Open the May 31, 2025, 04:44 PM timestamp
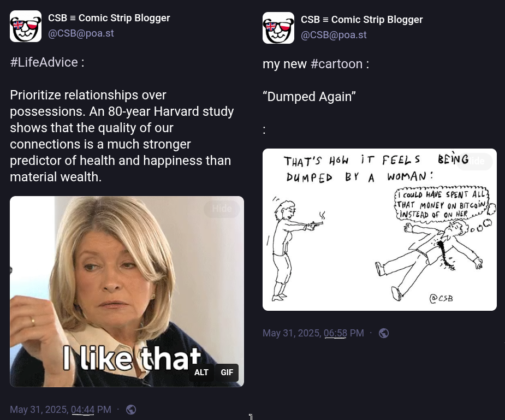 (x=61, y=410)
